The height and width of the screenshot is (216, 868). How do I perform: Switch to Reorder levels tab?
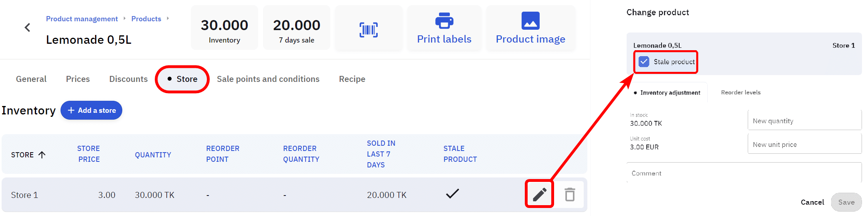click(741, 92)
